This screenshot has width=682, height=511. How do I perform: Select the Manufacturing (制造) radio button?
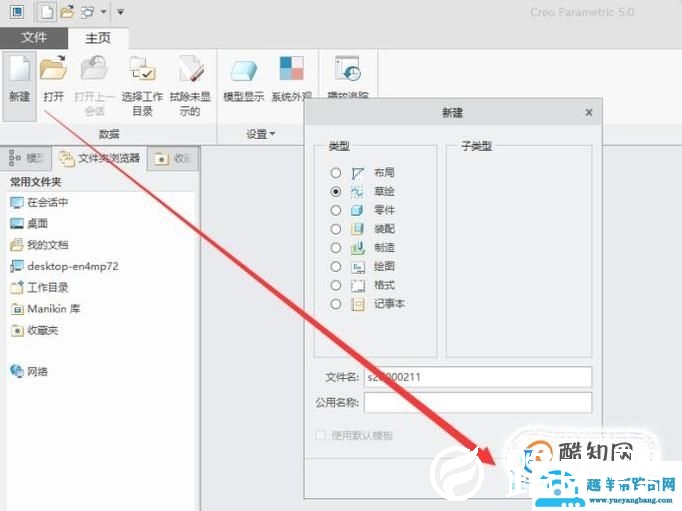[x=335, y=247]
